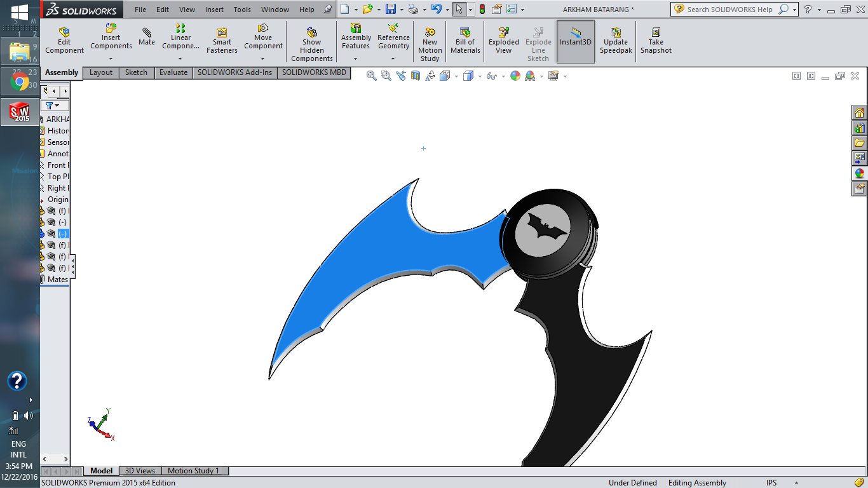Click Take Snapshot tool
Viewport: 868px width, 488px height.
(656, 41)
